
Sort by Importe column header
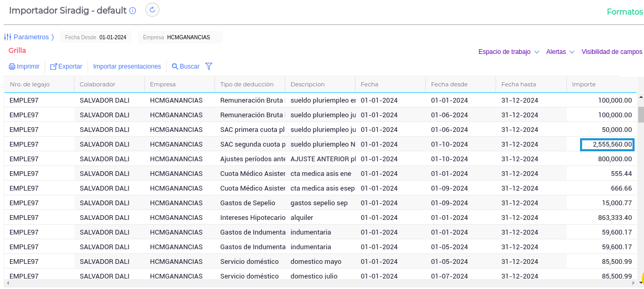584,84
